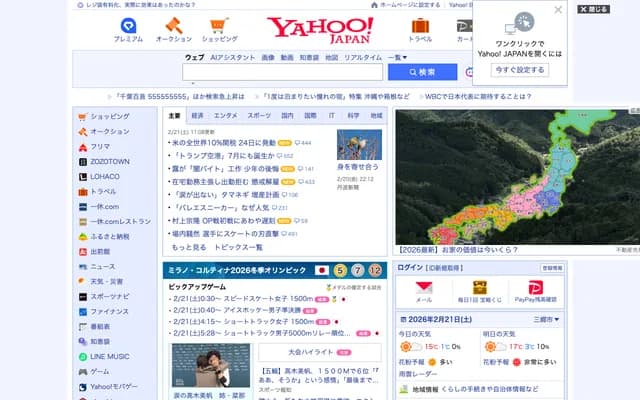Select the 国際 news tab
The image size is (640, 400).
pyautogui.click(x=310, y=116)
